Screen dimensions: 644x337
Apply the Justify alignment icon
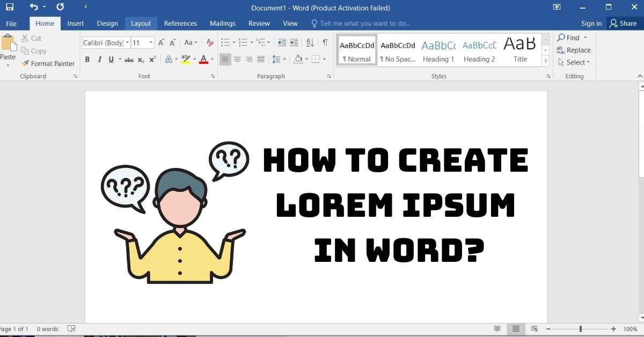point(261,59)
